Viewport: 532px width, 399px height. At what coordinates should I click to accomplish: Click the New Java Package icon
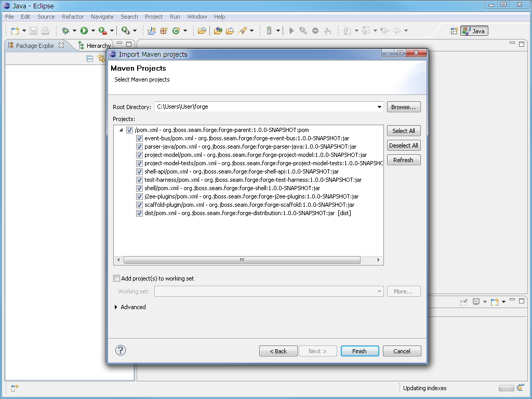164,31
